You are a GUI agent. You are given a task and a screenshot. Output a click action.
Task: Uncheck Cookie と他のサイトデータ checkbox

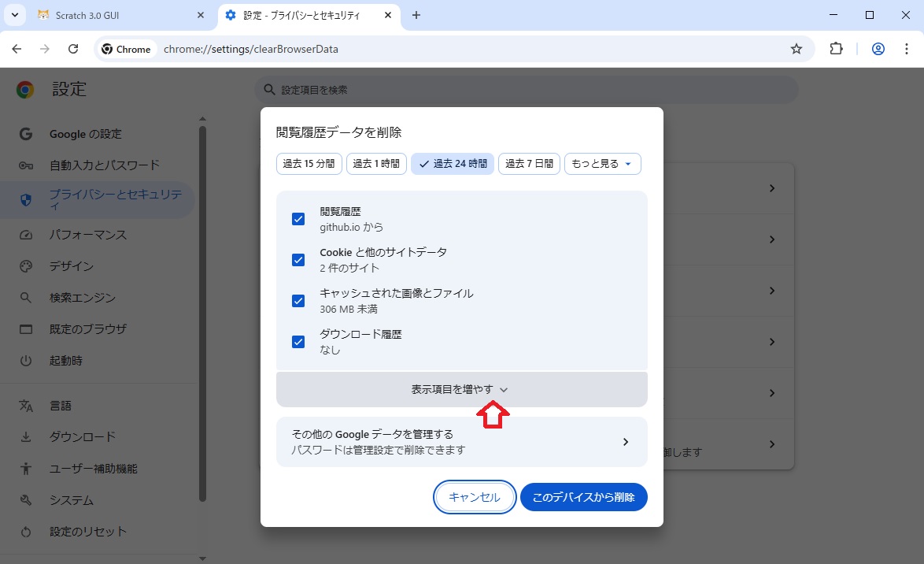(298, 260)
